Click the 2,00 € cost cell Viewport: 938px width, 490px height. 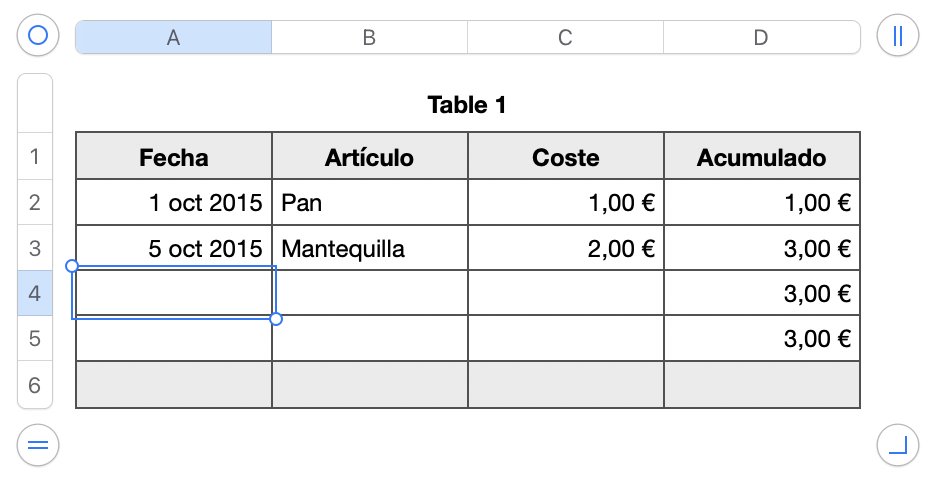point(565,248)
